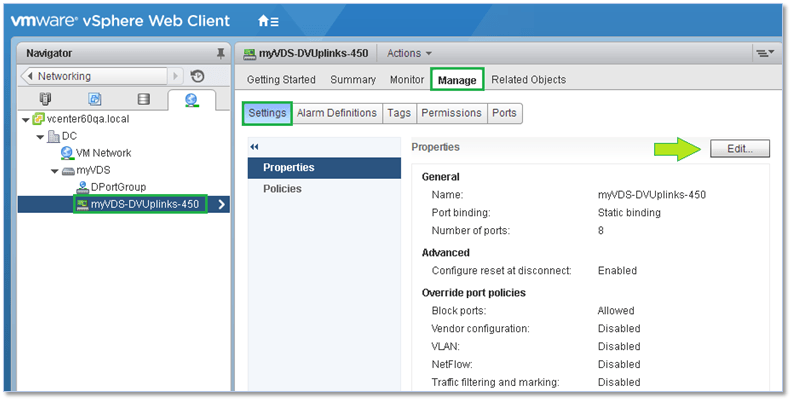Open the Tags sub-tab
Image resolution: width=792 pixels, height=401 pixels.
pos(399,113)
